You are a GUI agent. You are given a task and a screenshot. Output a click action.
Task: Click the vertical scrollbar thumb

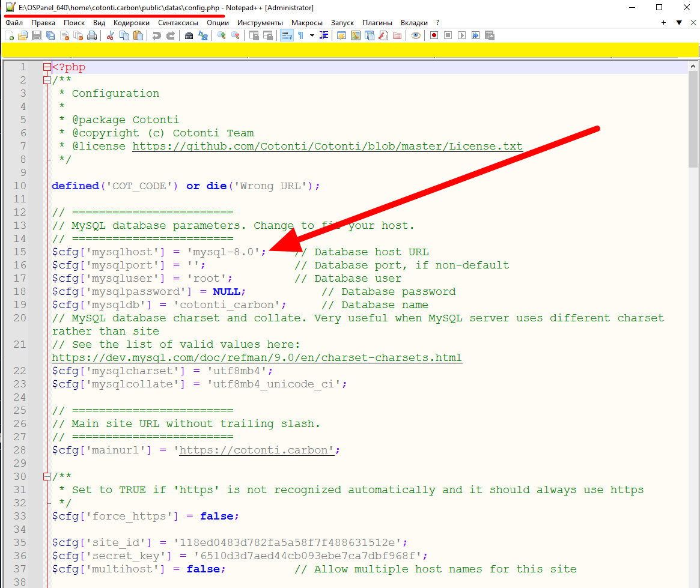693,119
